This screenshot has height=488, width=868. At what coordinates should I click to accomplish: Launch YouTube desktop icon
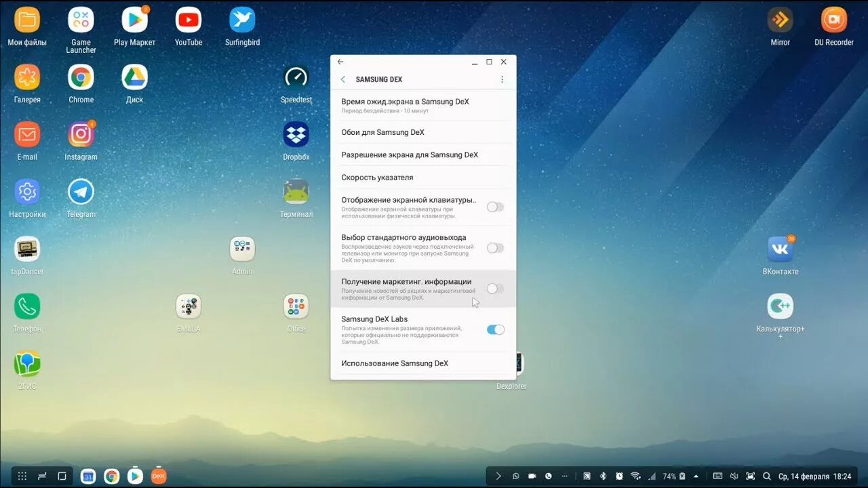[x=189, y=20]
